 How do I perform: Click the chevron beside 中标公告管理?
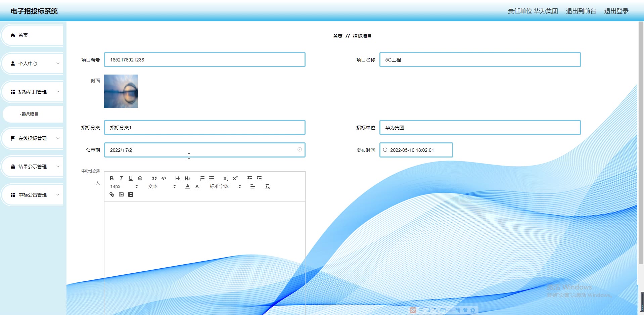click(x=58, y=195)
